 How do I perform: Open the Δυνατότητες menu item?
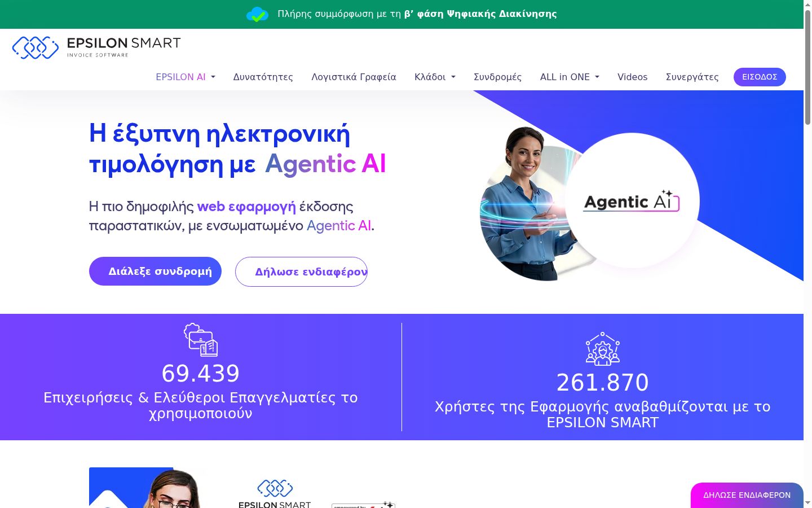[x=263, y=77]
